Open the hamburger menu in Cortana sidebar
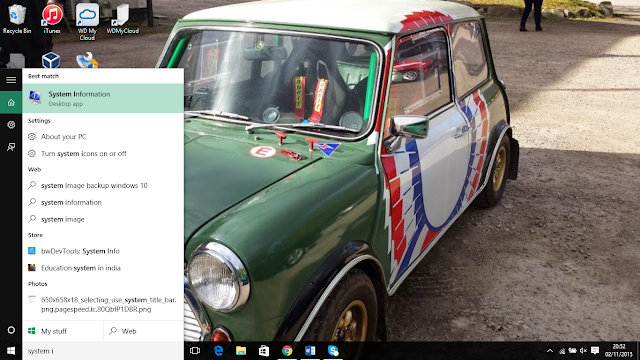The height and width of the screenshot is (360, 640). (x=11, y=80)
